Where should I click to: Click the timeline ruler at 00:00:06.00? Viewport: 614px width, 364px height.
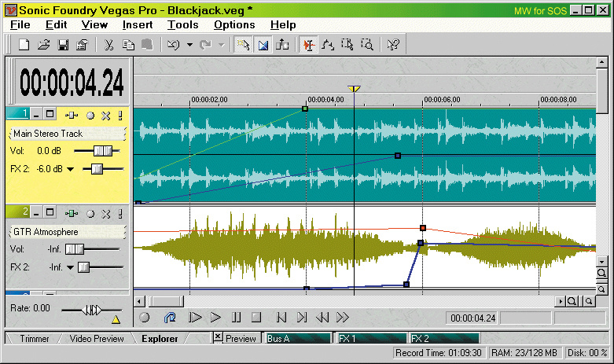423,99
